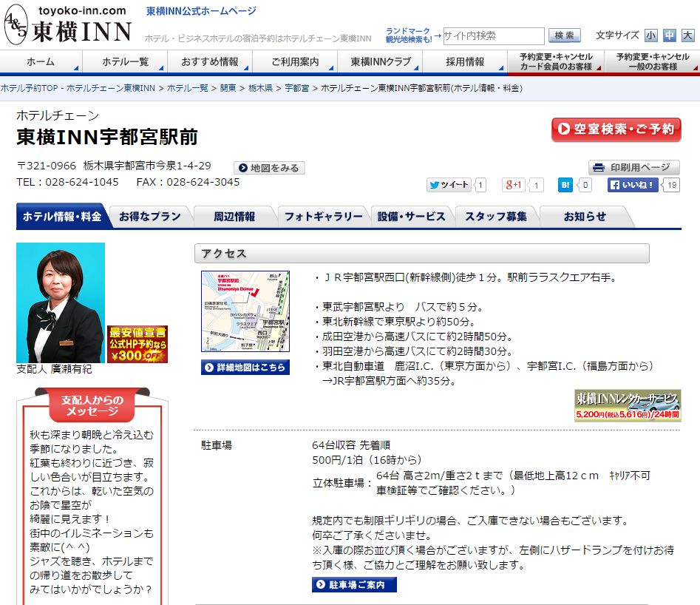This screenshot has width=700, height=605.
Task: Click the 詳細地図はこちら button
Action: tap(245, 368)
